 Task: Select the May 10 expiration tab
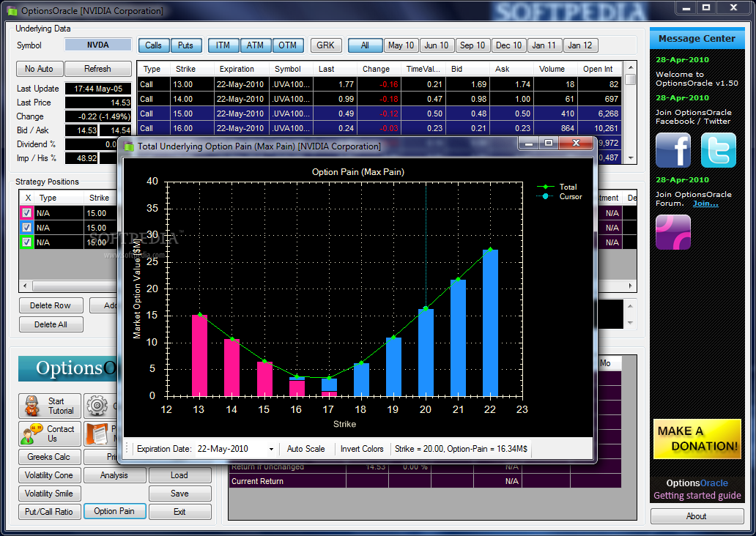(x=401, y=45)
